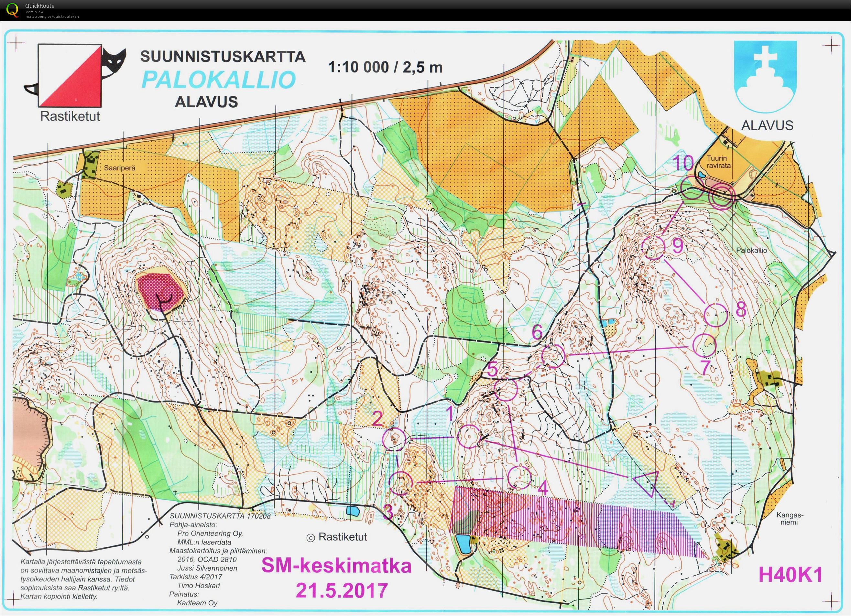Click the blue 'PALOKALLIO' map title
The height and width of the screenshot is (616, 851).
click(x=219, y=79)
